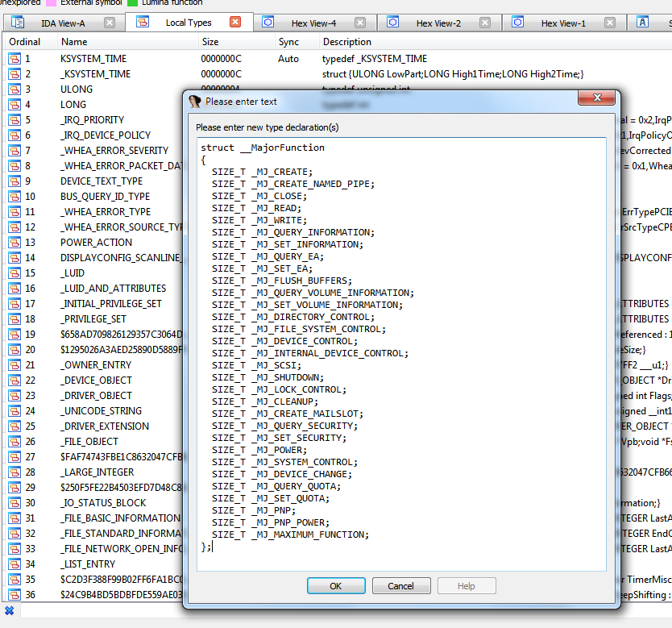672x628 pixels.
Task: Click the type icon for _LIST_ENTRY row
Action: click(x=15, y=564)
